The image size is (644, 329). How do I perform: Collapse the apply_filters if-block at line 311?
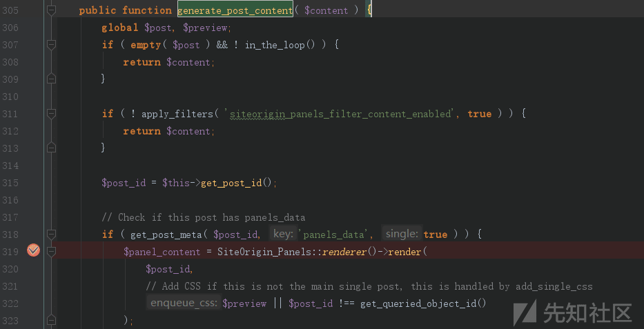(x=51, y=114)
